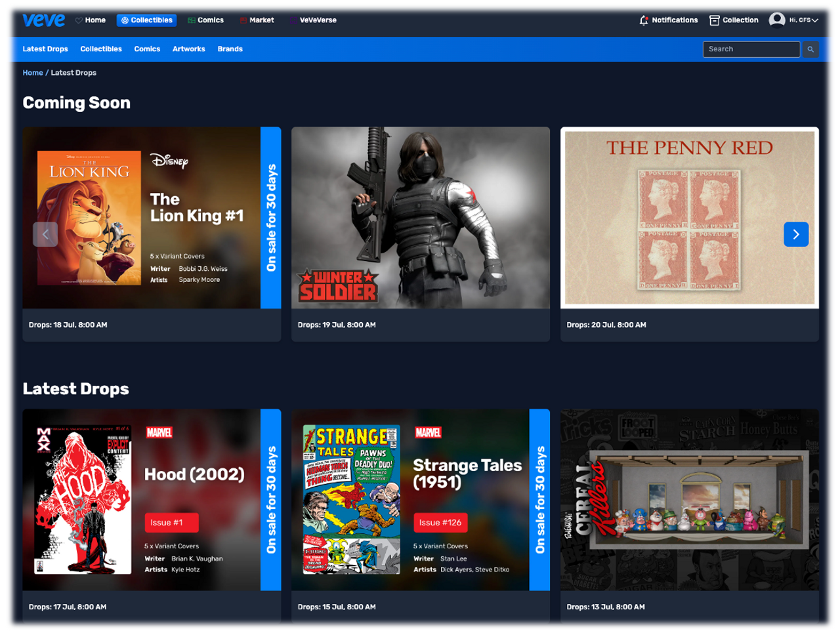Open Comics in the top navigation
This screenshot has height=635, width=840.
tap(205, 20)
